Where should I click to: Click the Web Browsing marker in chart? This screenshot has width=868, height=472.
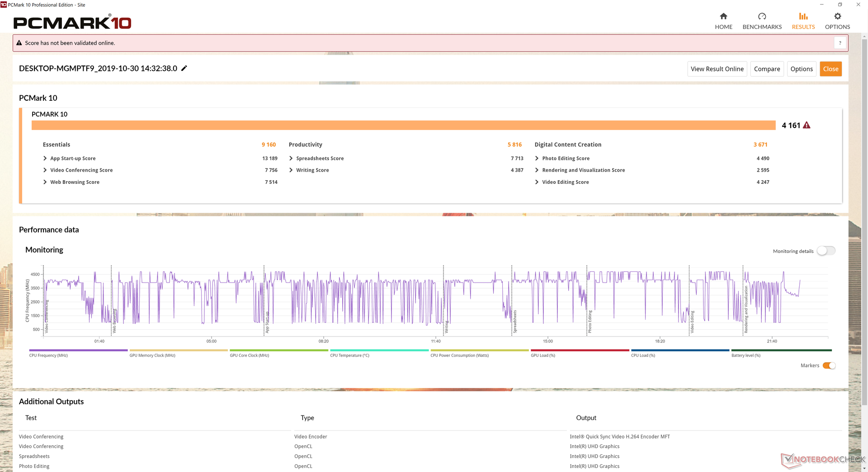[x=114, y=321]
